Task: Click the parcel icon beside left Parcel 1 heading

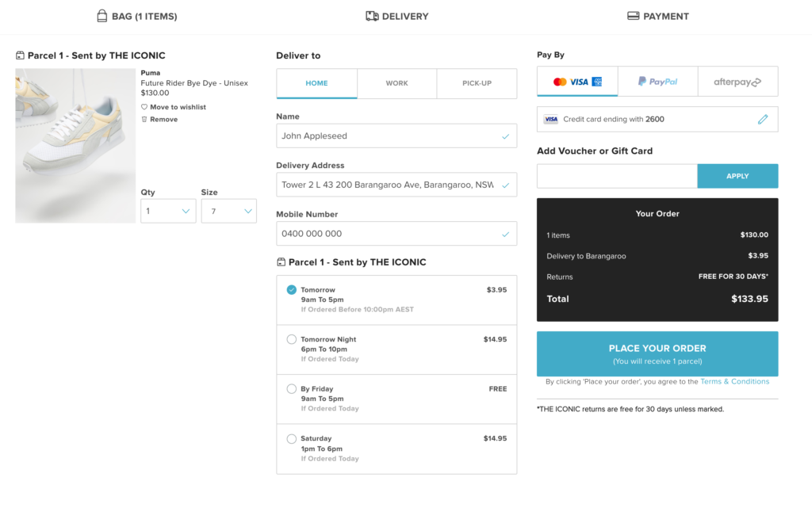Action: point(20,55)
